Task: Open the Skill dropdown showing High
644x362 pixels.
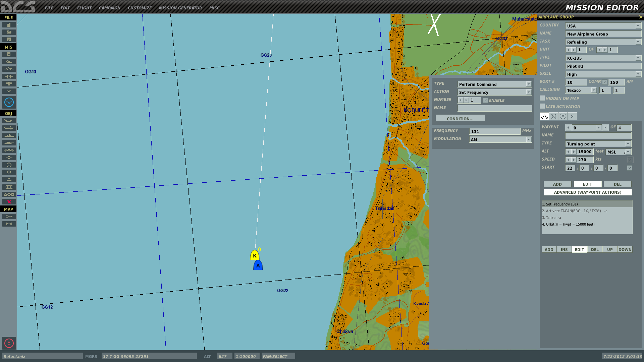Action: coord(603,74)
